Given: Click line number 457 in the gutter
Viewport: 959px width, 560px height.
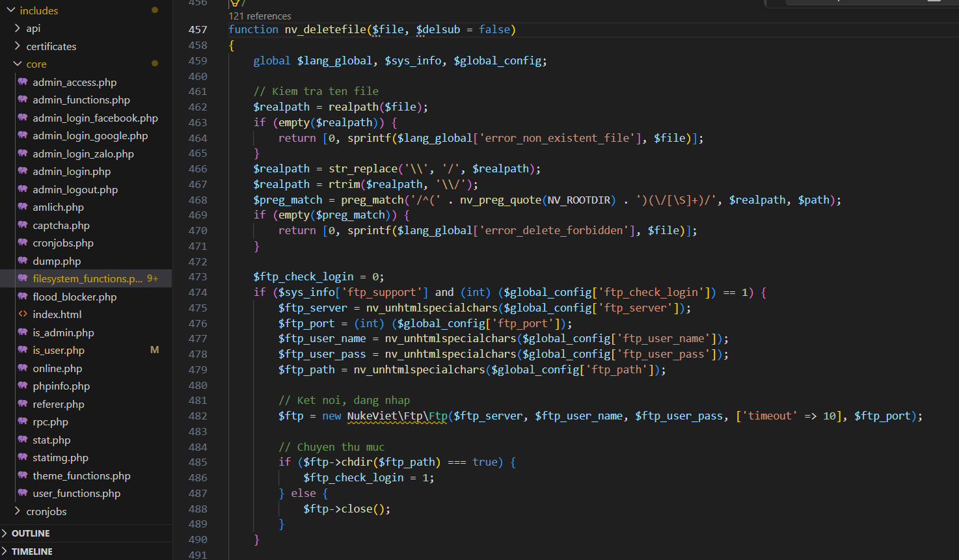Looking at the screenshot, I should point(198,29).
